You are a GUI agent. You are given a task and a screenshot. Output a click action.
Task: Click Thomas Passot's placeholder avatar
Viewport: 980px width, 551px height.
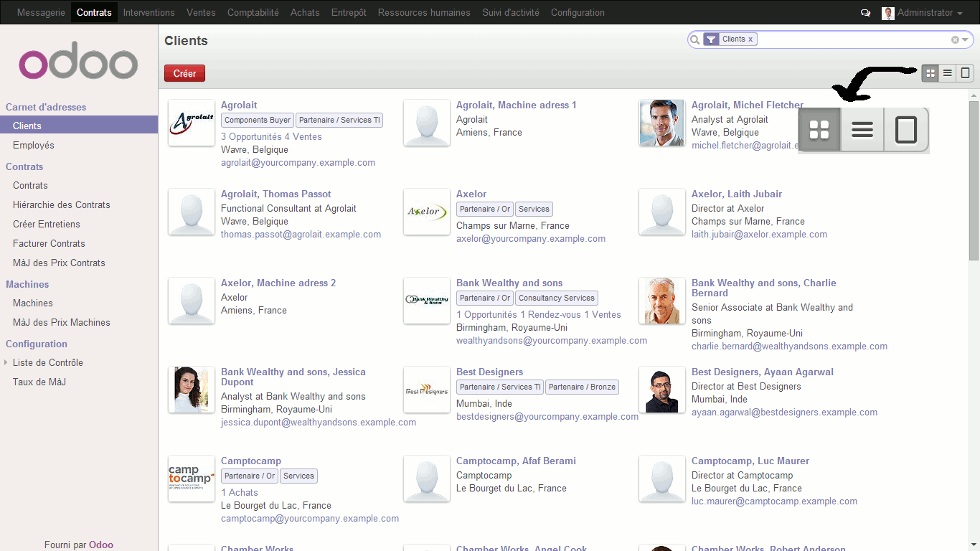click(x=192, y=212)
